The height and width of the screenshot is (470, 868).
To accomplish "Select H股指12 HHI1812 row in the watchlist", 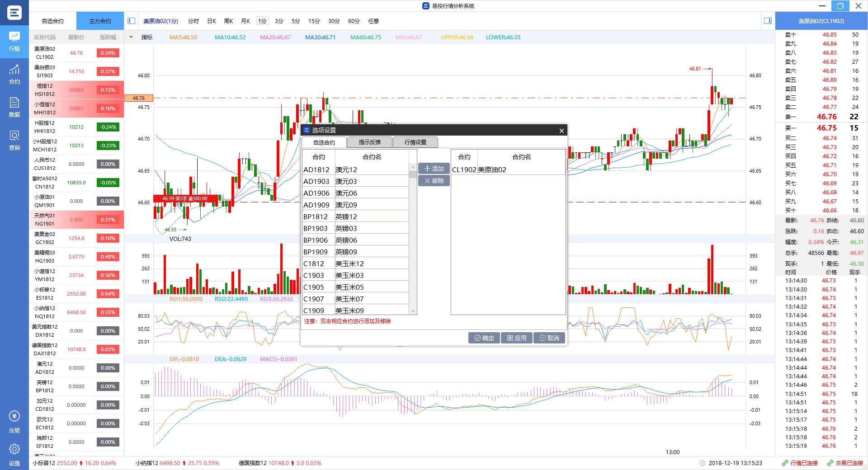I will pos(76,127).
